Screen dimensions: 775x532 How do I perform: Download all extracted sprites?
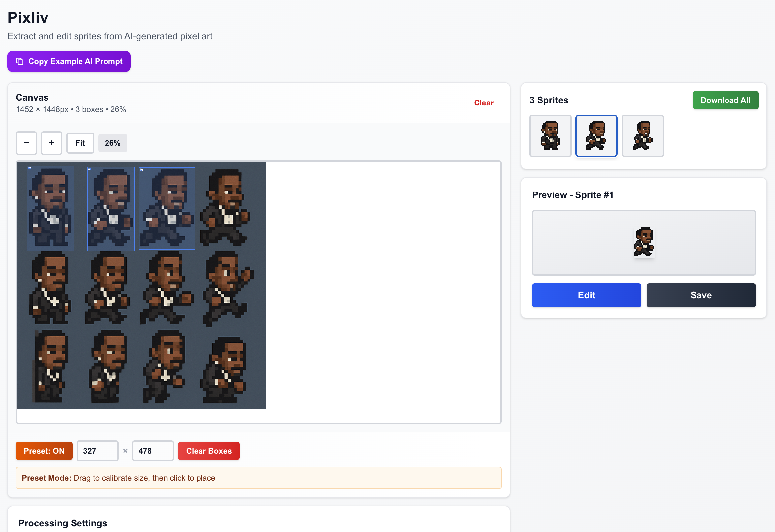click(x=725, y=100)
